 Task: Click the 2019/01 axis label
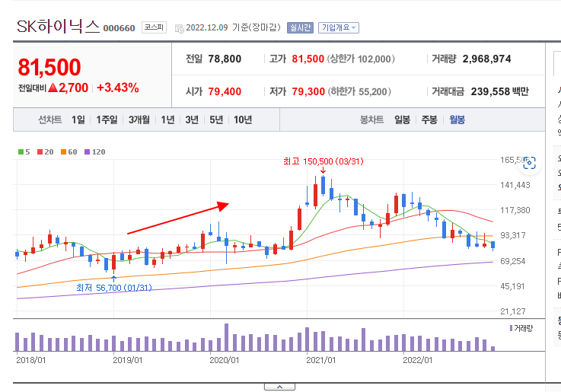pyautogui.click(x=128, y=360)
